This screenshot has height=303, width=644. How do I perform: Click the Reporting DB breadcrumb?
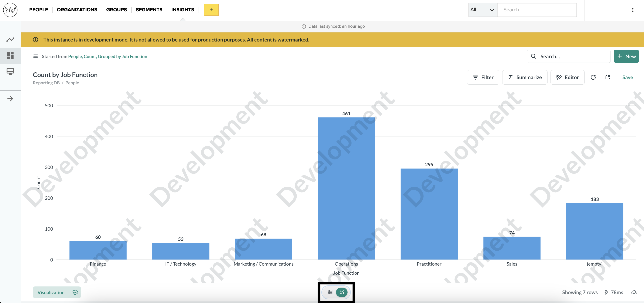(x=46, y=83)
